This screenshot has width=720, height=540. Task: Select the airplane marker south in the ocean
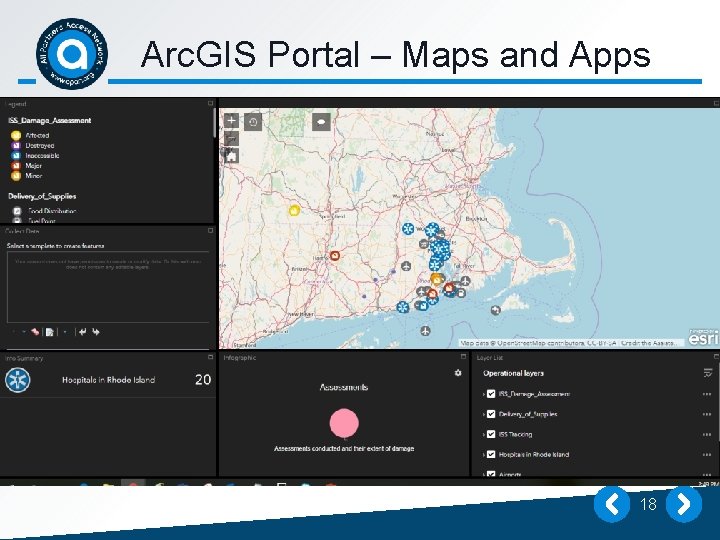(426, 330)
